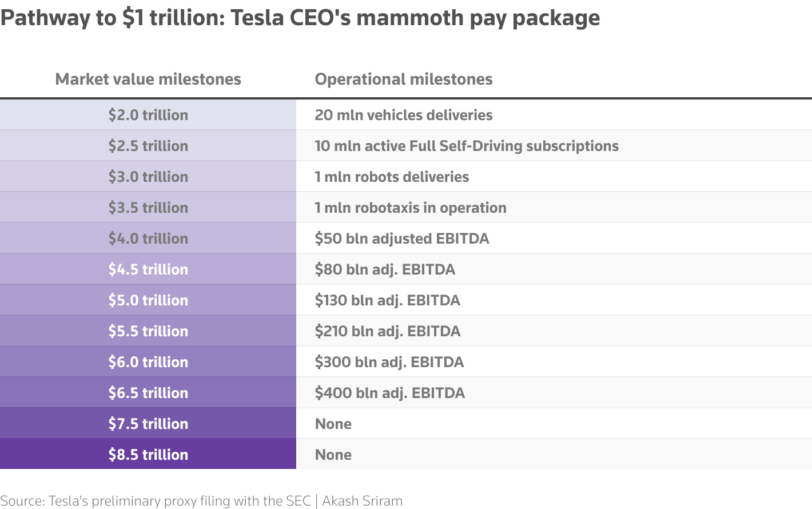Select the $3.5 trillion market value cell
Viewport: 812px width, 509px height.
148,208
